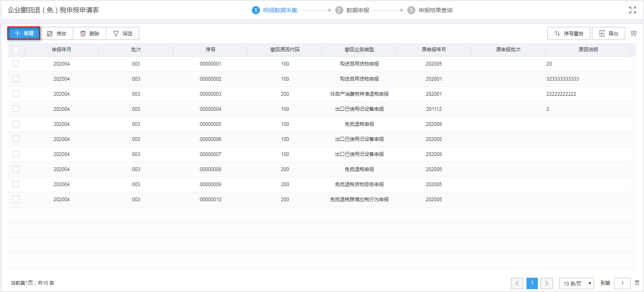Go to the next page arrow
The width and height of the screenshot is (644, 292).
(x=547, y=283)
